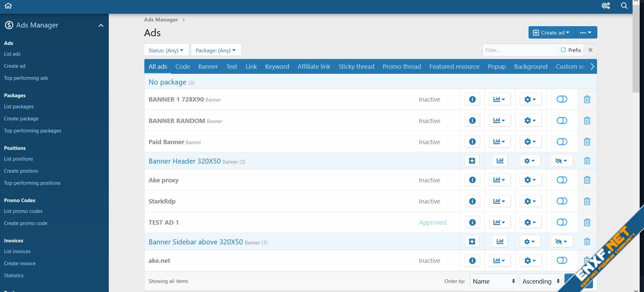Open the Package: (Any) filter dropdown

[x=216, y=50]
